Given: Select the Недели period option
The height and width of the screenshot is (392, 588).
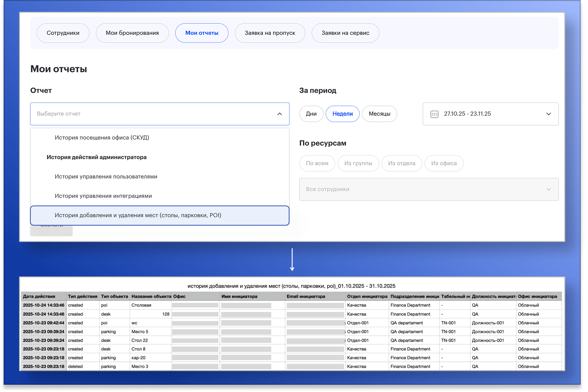Looking at the screenshot, I should pos(342,114).
